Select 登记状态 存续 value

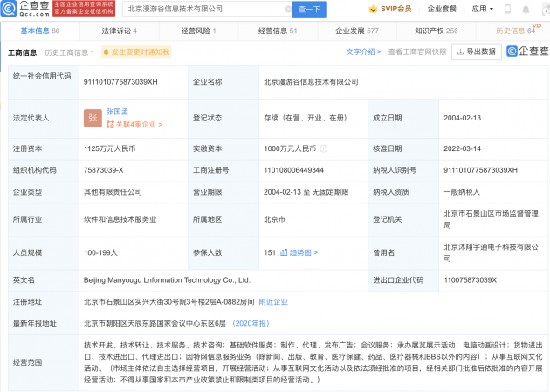[306, 118]
